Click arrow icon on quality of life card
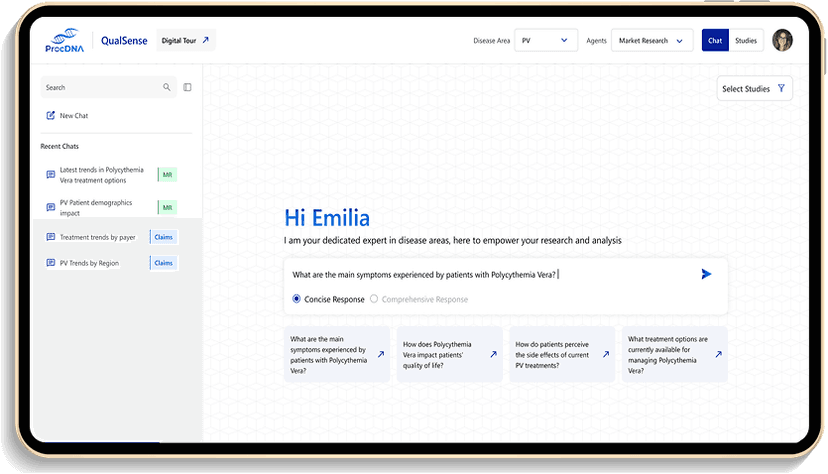The width and height of the screenshot is (828, 474). pyautogui.click(x=493, y=354)
